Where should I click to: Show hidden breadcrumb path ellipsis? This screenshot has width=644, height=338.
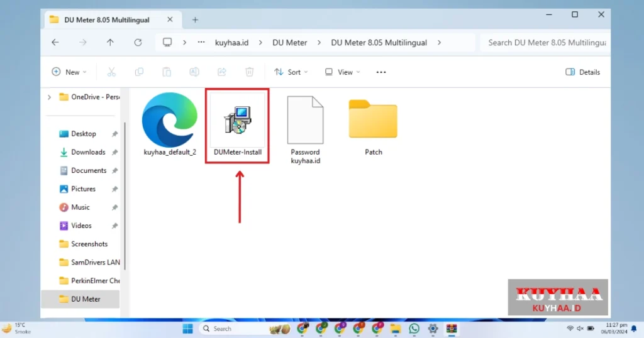click(201, 42)
